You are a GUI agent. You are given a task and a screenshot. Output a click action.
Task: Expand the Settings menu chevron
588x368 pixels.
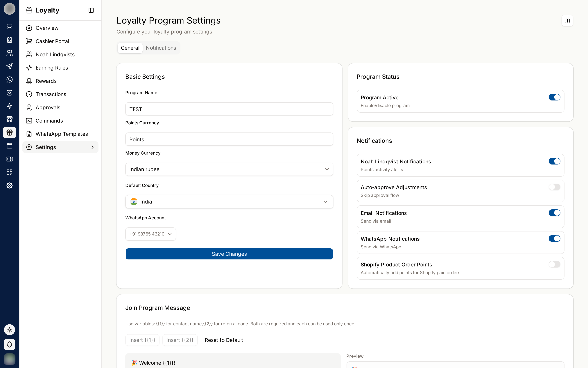click(92, 147)
